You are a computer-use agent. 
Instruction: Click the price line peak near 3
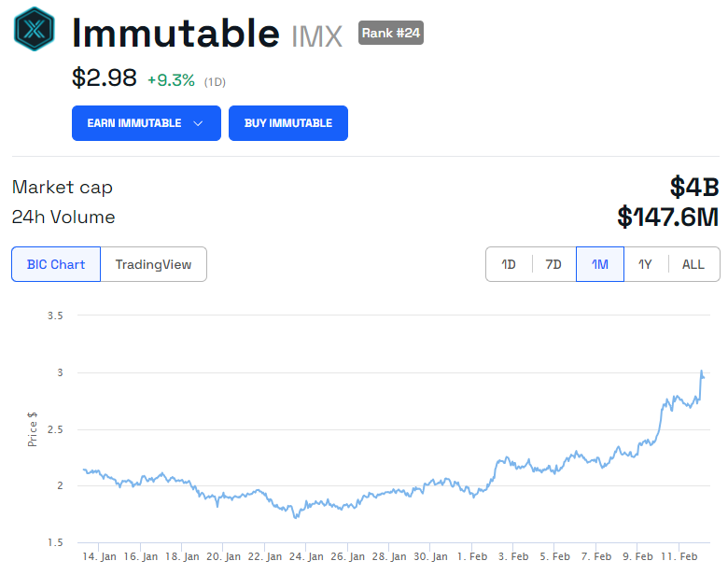click(x=701, y=372)
